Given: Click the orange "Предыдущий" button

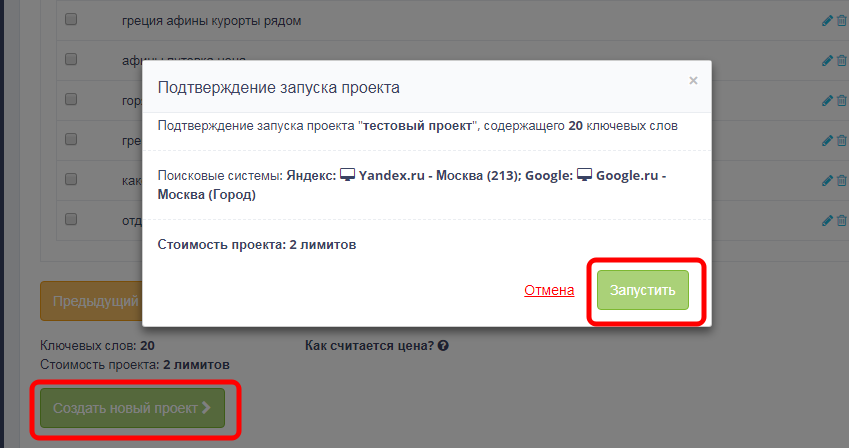Looking at the screenshot, I should point(90,301).
